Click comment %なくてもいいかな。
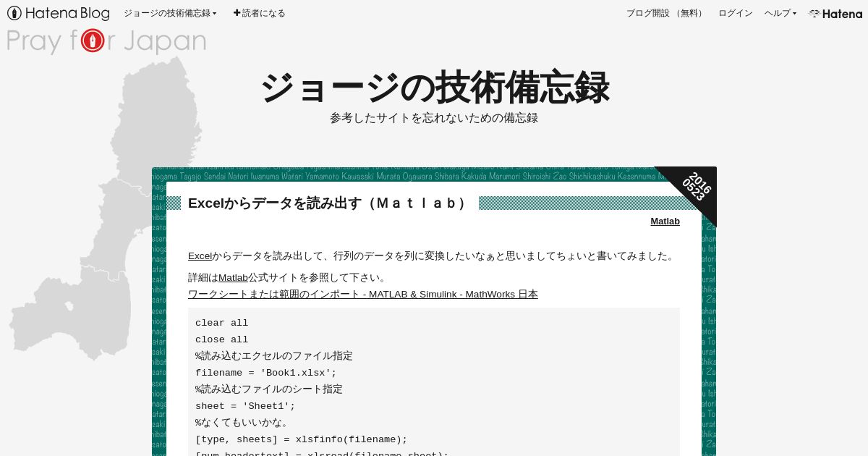 (x=242, y=423)
